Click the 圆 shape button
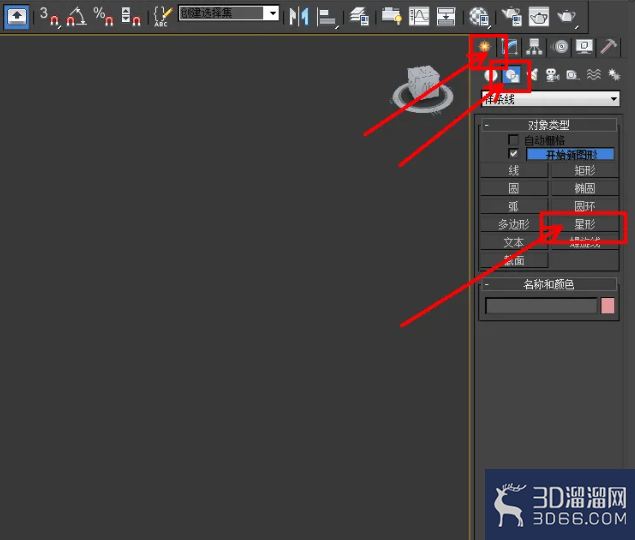Viewport: 635px width, 540px height. (x=514, y=188)
